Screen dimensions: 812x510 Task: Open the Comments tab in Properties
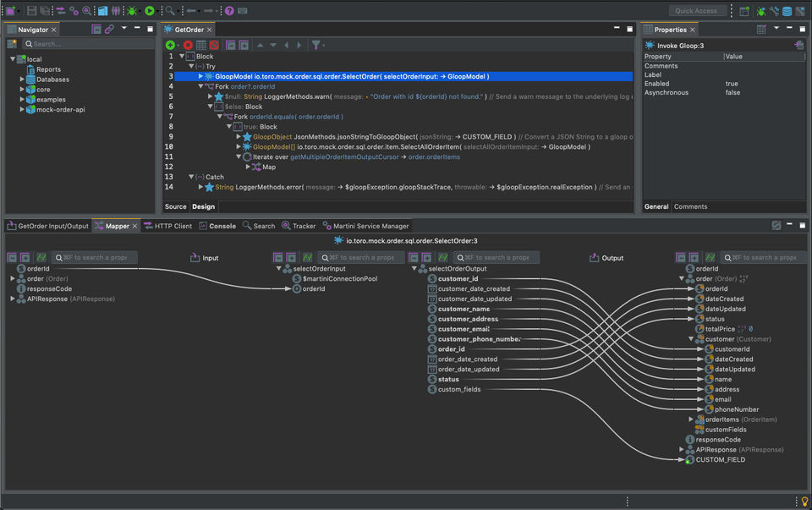(x=690, y=206)
